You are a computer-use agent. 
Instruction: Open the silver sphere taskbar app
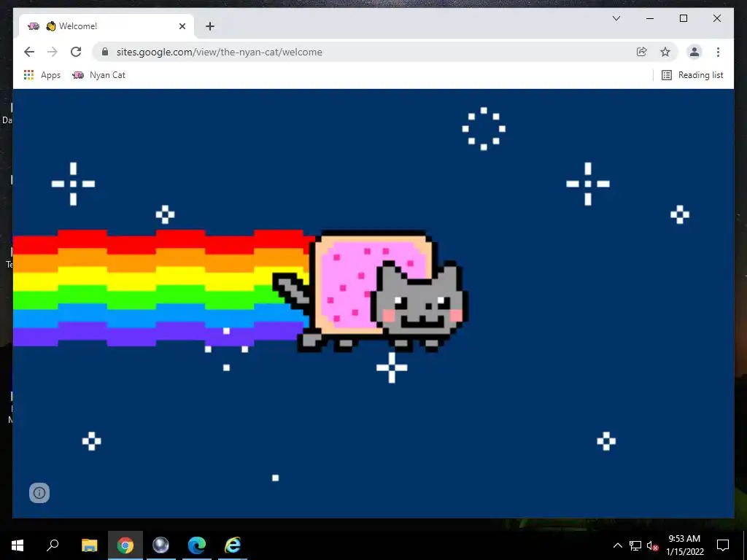coord(161,545)
